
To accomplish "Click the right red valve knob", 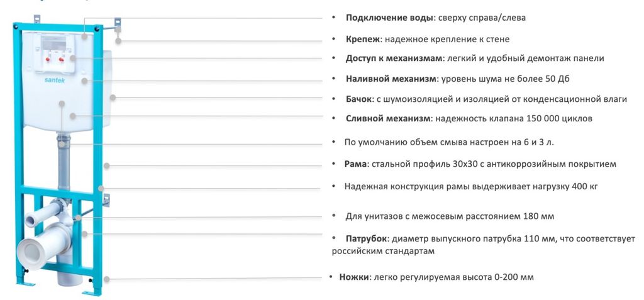I will [x=62, y=60].
